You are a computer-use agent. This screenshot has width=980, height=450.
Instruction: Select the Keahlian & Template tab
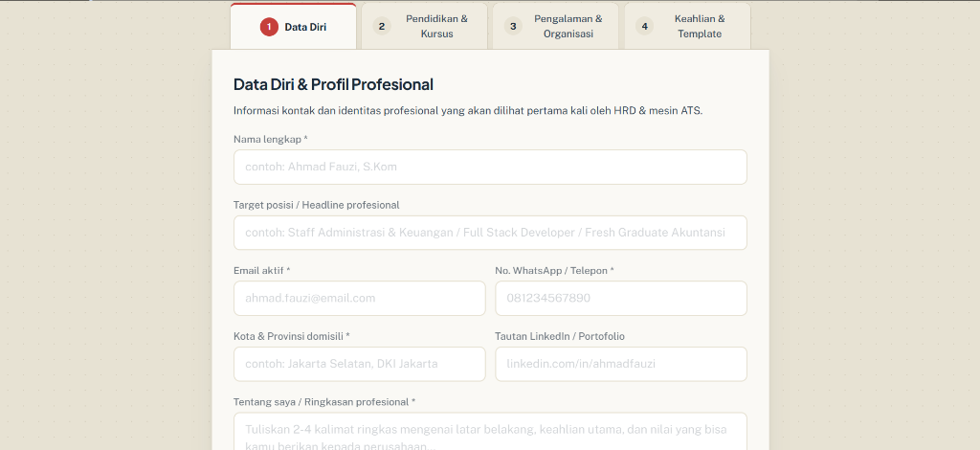pyautogui.click(x=687, y=26)
